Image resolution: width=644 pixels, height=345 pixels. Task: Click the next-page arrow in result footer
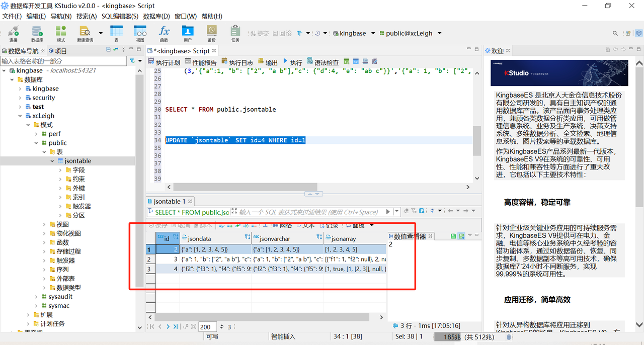(168, 327)
